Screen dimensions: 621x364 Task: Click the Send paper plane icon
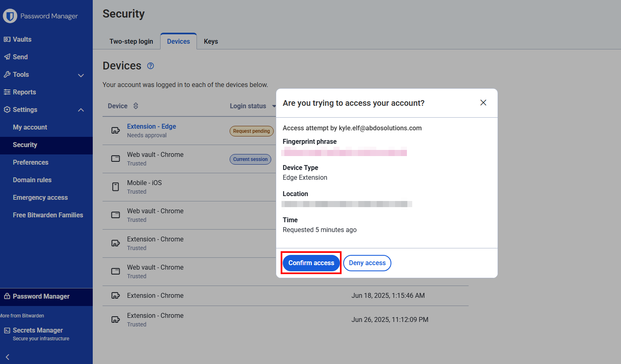[7, 57]
